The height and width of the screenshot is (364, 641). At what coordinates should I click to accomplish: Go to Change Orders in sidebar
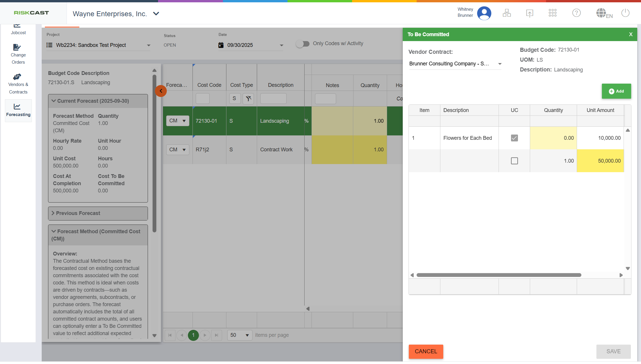tap(18, 54)
